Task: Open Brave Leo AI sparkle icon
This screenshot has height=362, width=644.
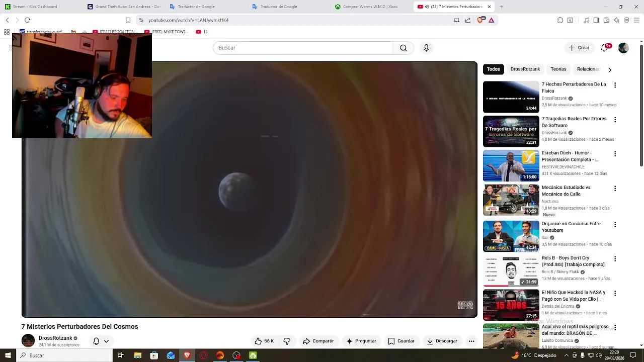Action: point(616,20)
